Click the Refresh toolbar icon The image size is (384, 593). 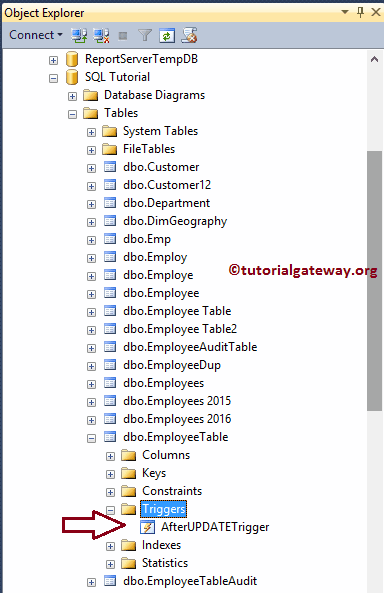click(x=167, y=36)
